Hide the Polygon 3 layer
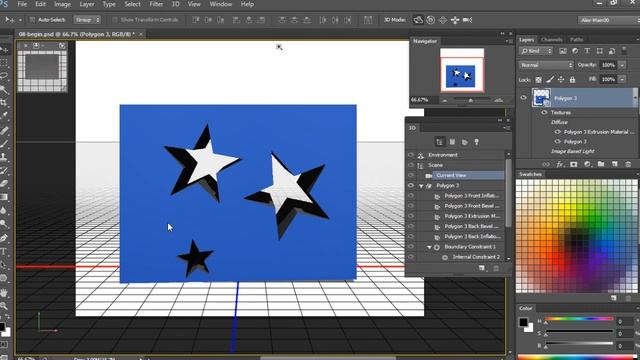The image size is (640, 360). point(523,98)
